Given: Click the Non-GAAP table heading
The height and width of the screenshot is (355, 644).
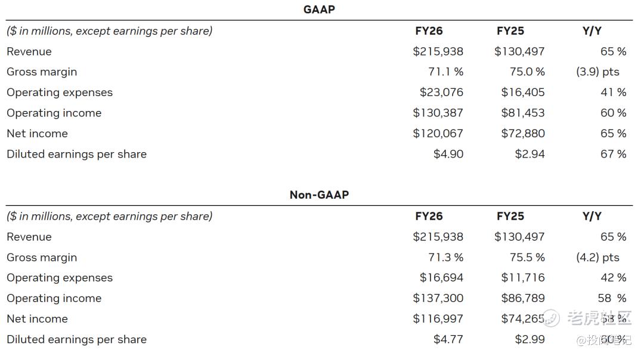Looking at the screenshot, I should [319, 195].
